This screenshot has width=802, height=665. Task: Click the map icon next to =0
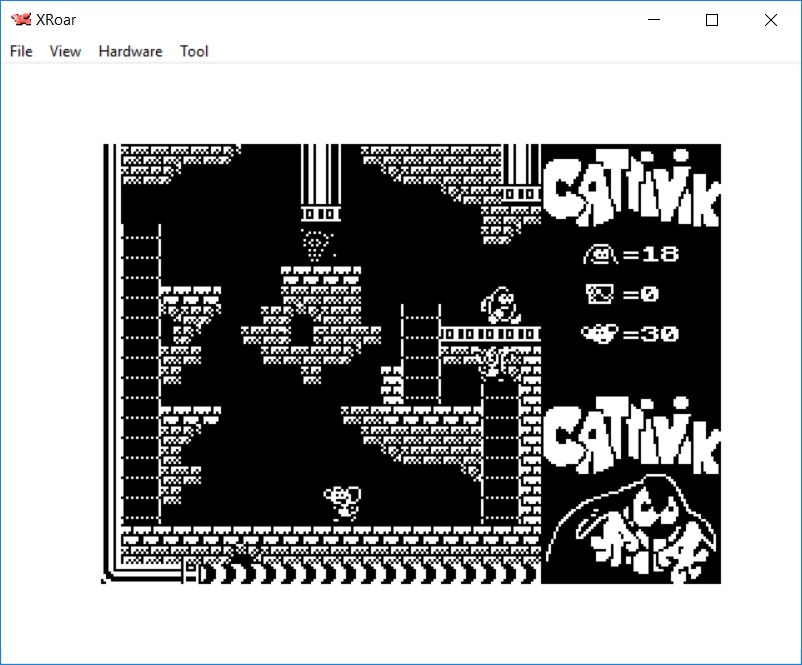600,294
